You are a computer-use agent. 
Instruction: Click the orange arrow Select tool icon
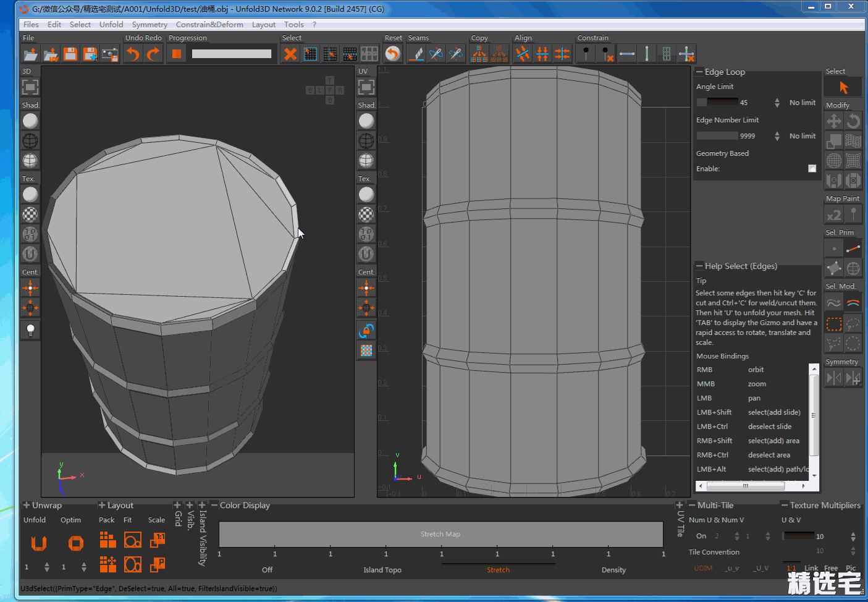point(843,87)
